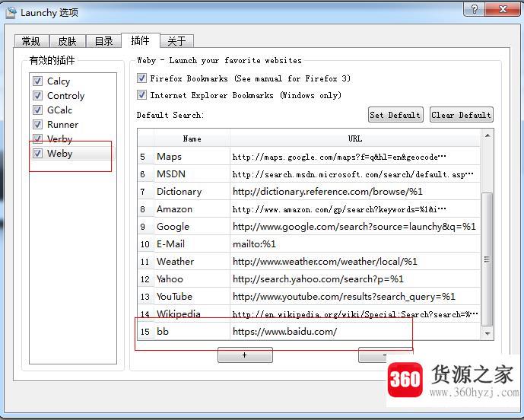Select the Weather name cell

(x=192, y=261)
